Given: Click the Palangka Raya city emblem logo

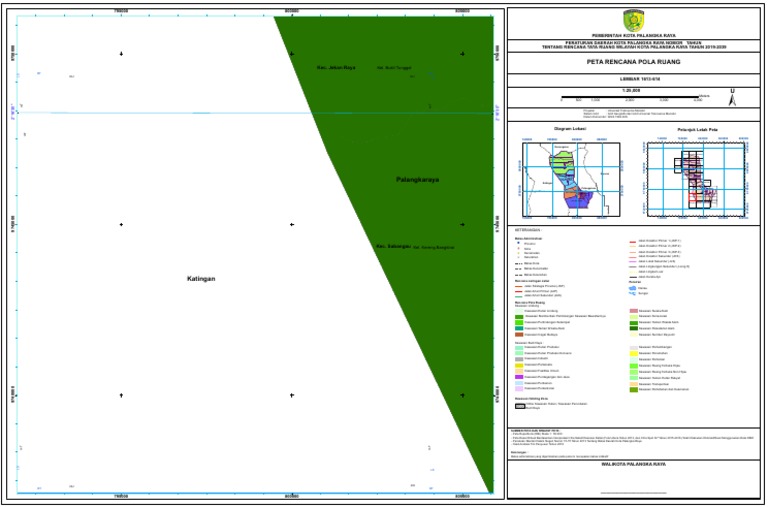Looking at the screenshot, I should [635, 20].
